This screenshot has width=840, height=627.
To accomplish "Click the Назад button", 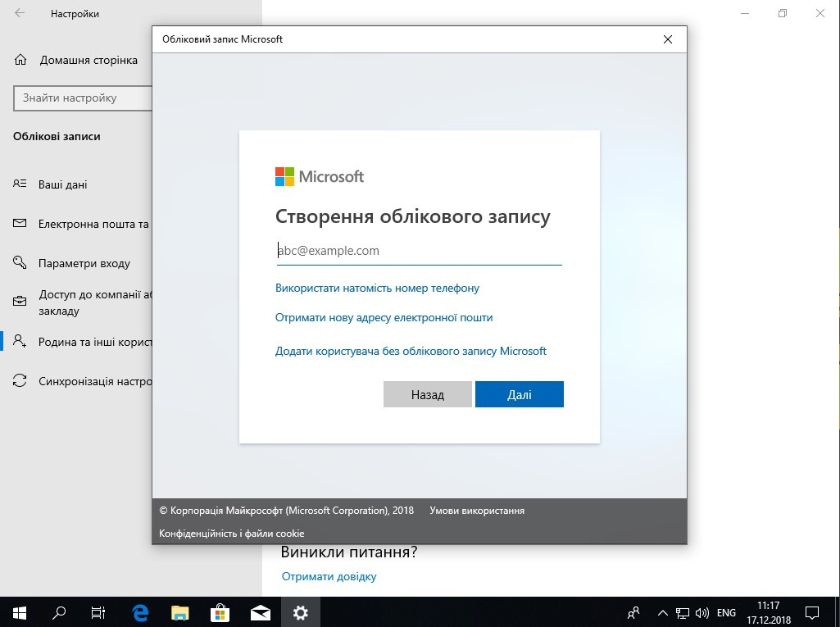I will [x=428, y=394].
